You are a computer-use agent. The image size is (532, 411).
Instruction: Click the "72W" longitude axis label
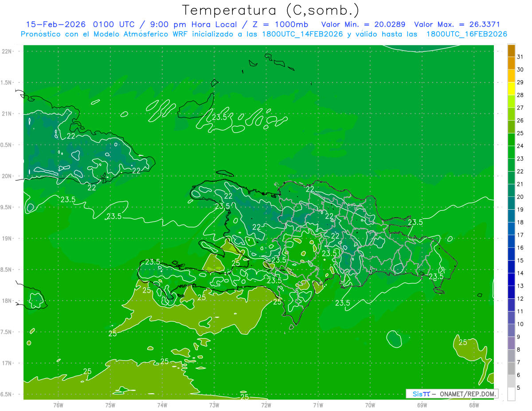(x=266, y=405)
